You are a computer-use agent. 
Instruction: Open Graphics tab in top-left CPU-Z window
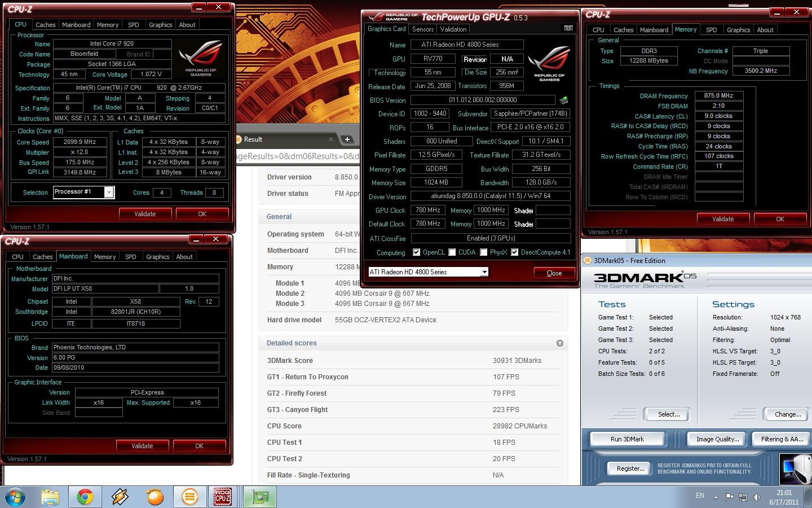161,25
